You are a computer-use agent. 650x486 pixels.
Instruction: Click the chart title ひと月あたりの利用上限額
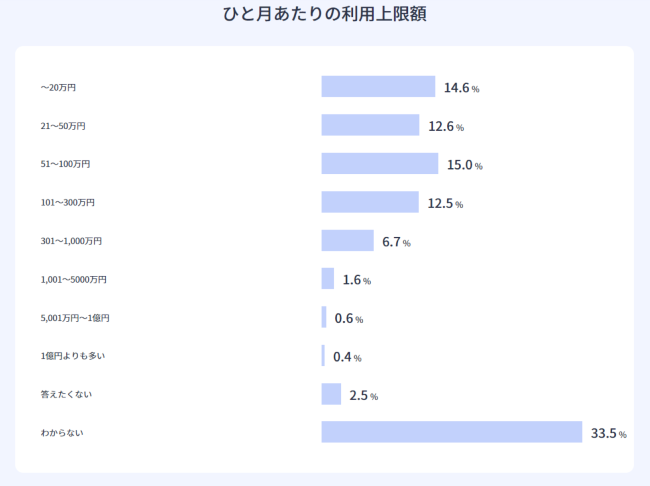click(x=324, y=15)
